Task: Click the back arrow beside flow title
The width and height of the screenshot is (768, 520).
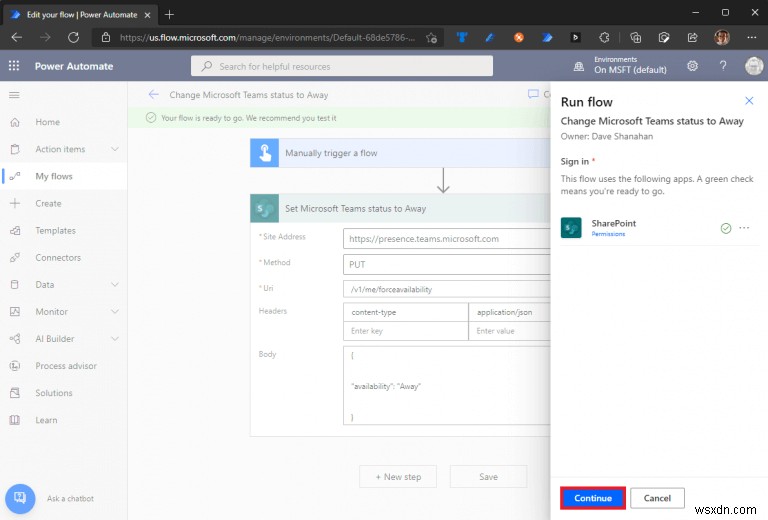Action: (x=153, y=95)
